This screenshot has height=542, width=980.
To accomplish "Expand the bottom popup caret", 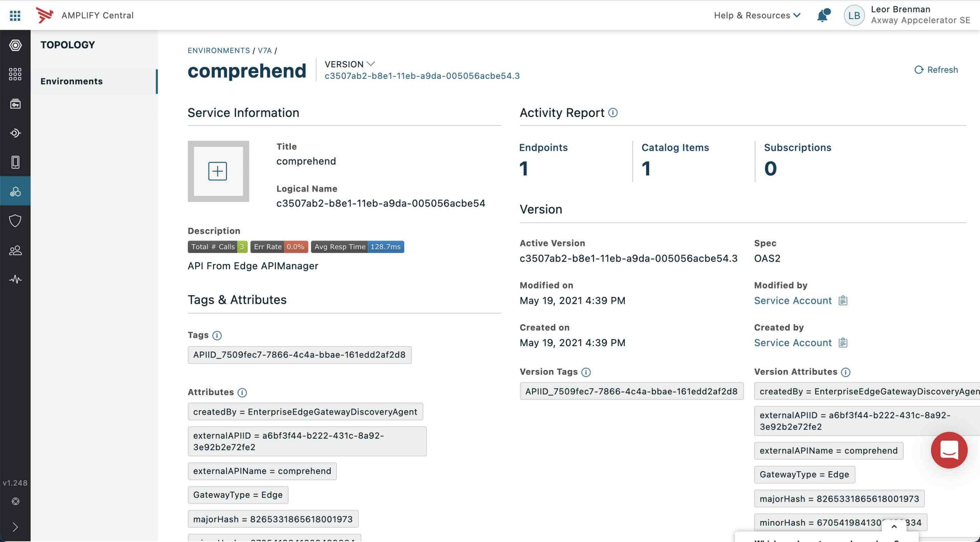I will [894, 527].
